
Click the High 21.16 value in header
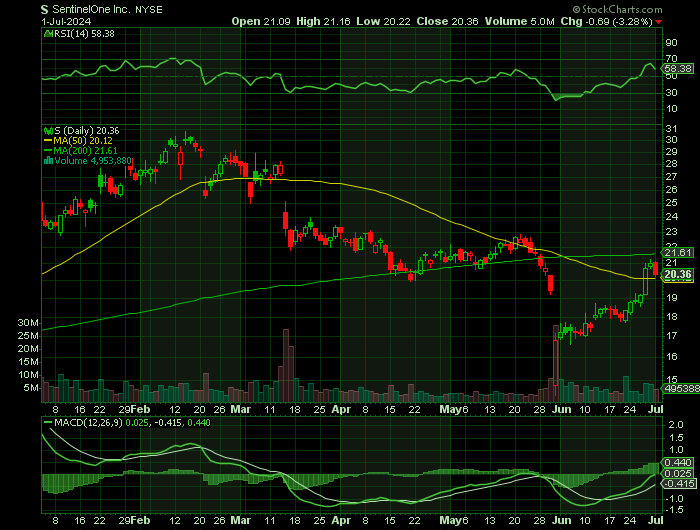click(323, 21)
